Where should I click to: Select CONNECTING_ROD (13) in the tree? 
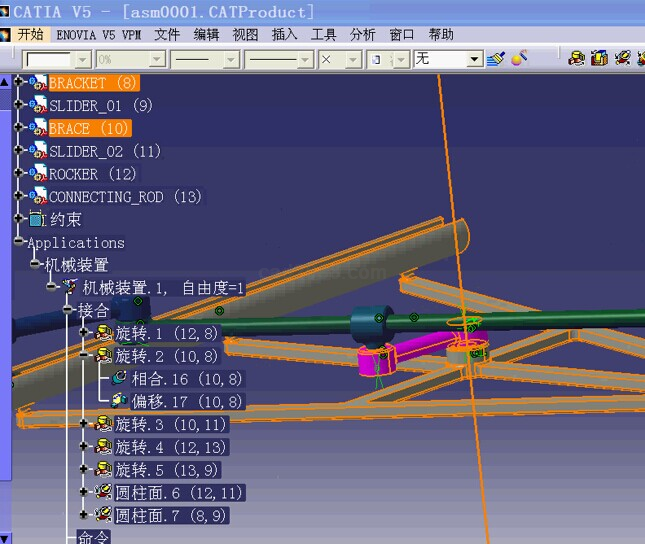[125, 197]
